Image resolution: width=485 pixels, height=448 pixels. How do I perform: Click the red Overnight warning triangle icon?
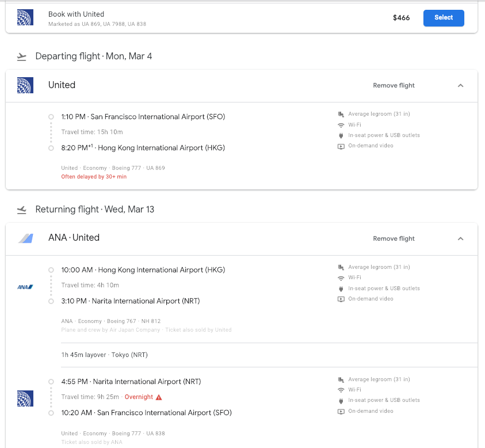159,397
